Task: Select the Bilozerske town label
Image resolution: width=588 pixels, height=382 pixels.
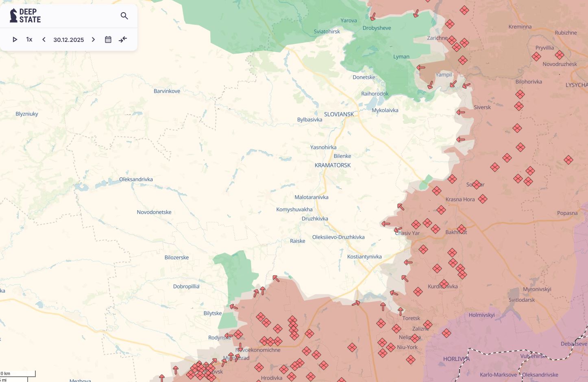Action: click(176, 258)
